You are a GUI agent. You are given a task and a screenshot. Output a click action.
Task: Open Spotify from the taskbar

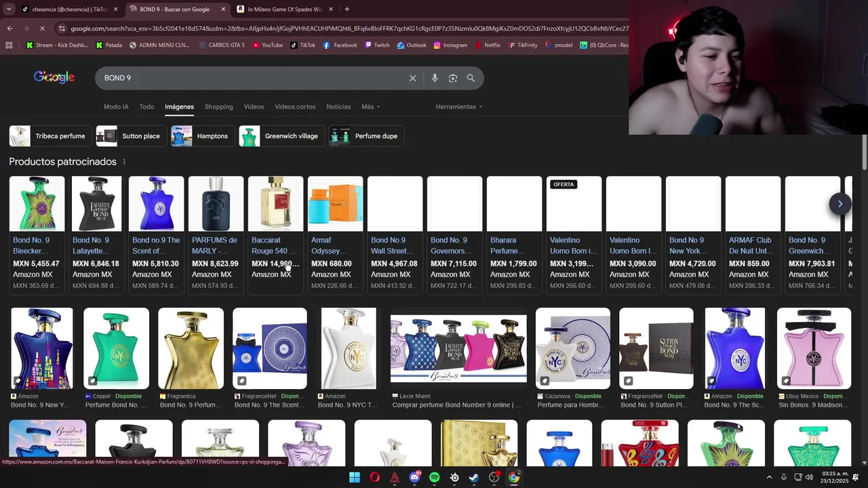(x=435, y=477)
